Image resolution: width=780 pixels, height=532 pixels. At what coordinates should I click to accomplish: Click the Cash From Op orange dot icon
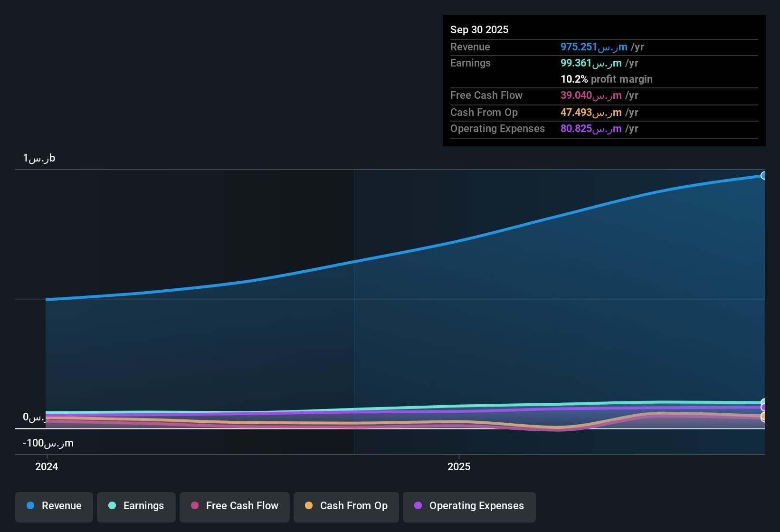(309, 506)
